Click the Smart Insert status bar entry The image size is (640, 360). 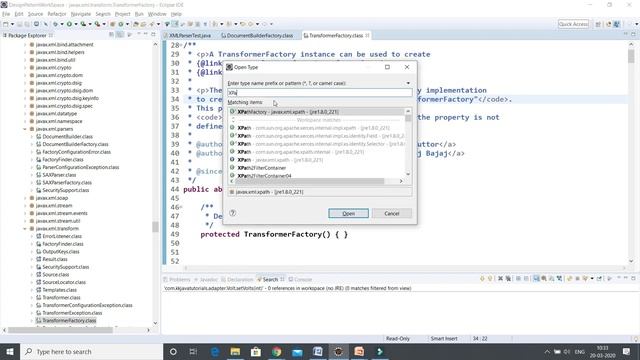tap(444, 338)
